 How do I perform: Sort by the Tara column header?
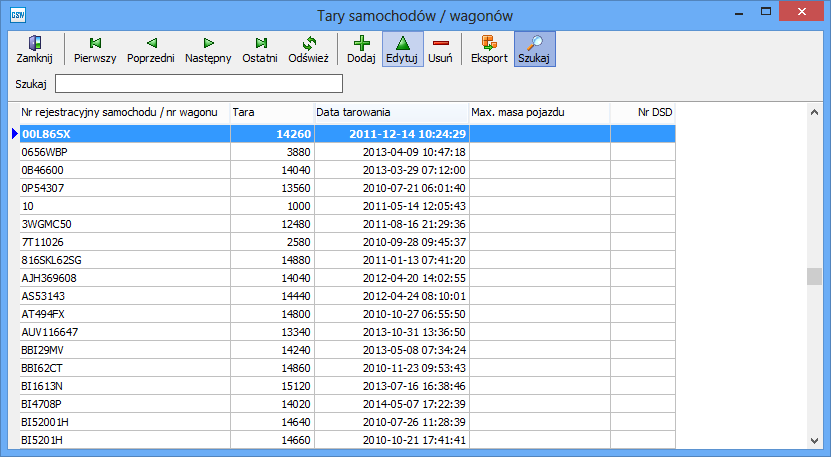point(271,113)
